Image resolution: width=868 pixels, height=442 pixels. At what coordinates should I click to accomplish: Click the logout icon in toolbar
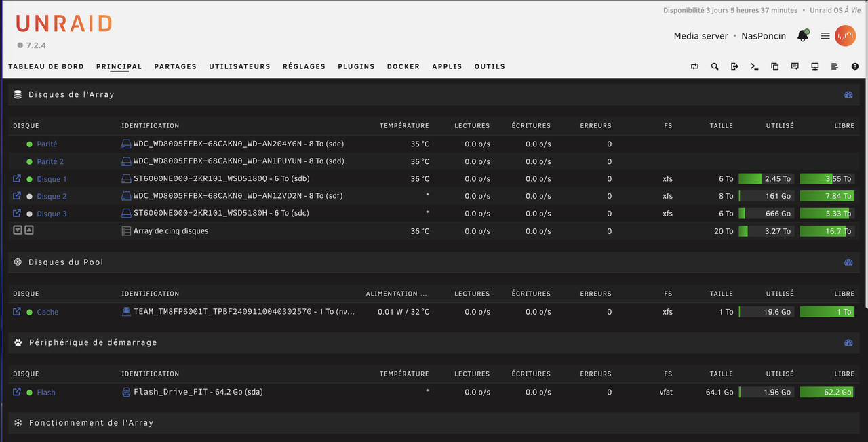tap(734, 66)
